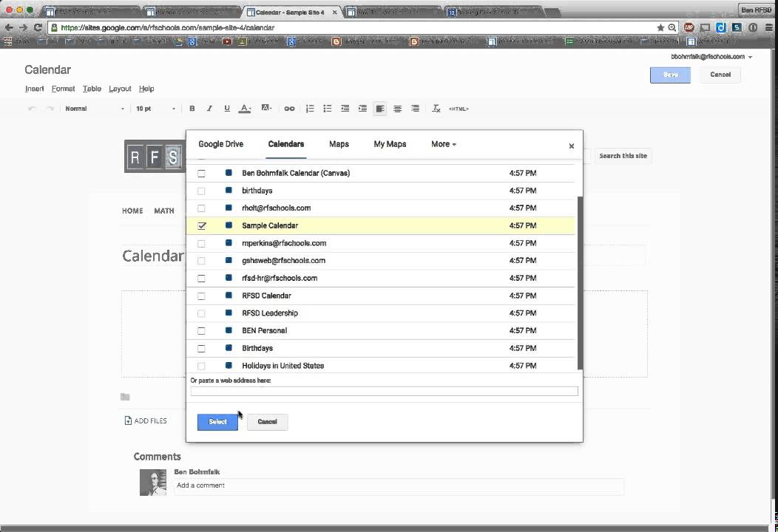Check the Ben Bohmfalk Calendar (Canvas) checkbox
778x532 pixels.
click(x=201, y=174)
